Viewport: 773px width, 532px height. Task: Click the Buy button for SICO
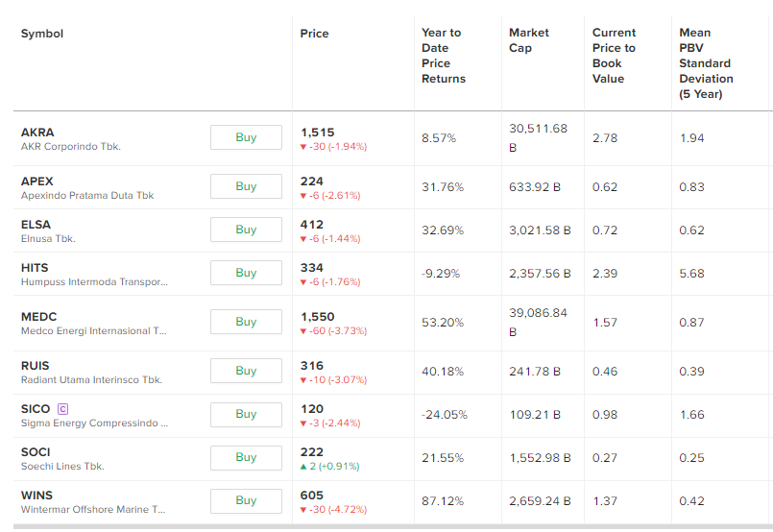[x=246, y=414]
